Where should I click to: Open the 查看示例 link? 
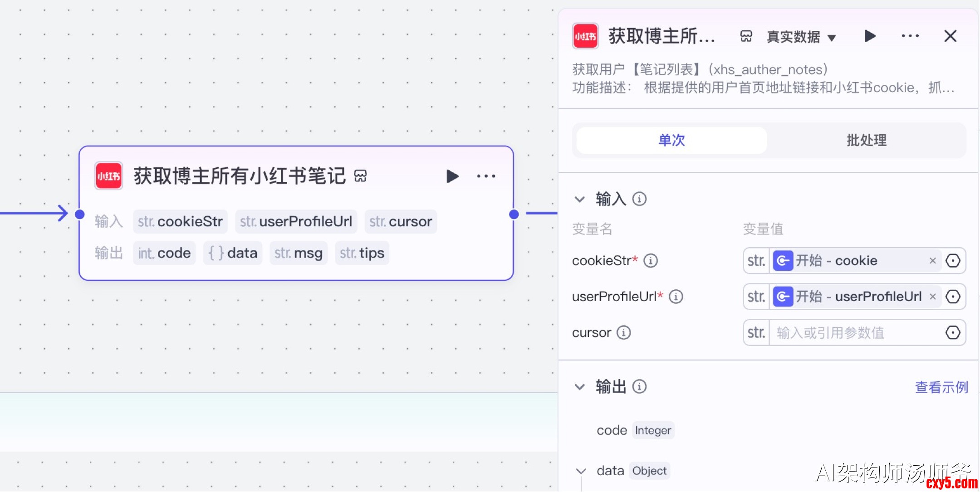point(941,387)
